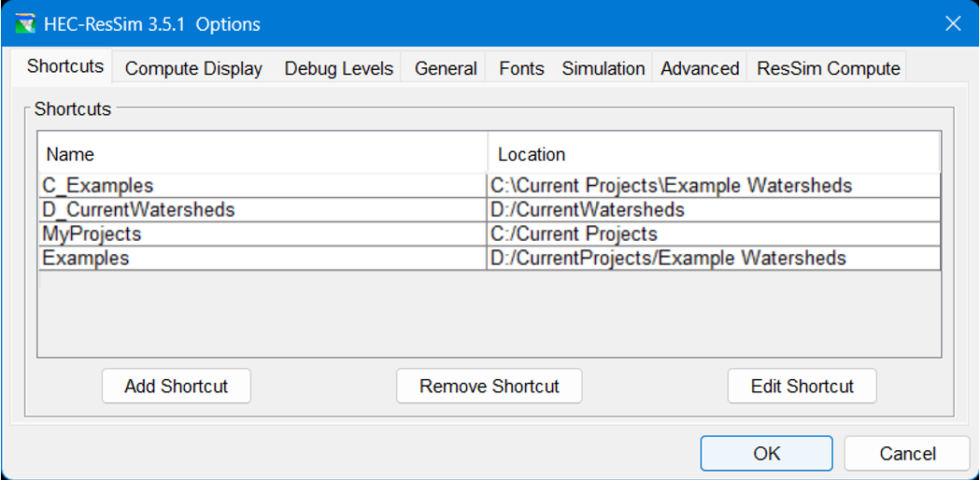Click the Location column header

[x=713, y=154]
